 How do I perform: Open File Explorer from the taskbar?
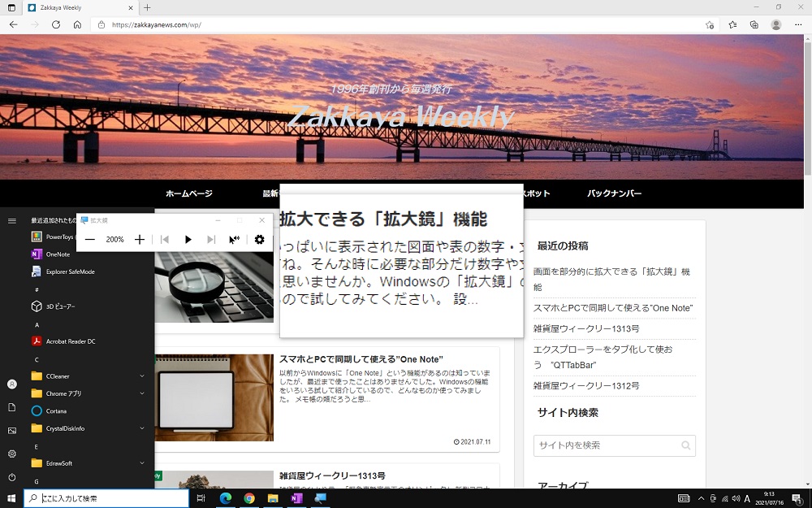(x=273, y=498)
